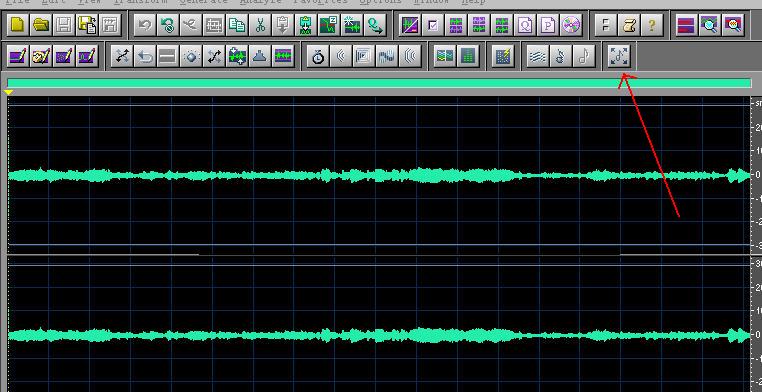Open the Transform menu
The height and width of the screenshot is (392, 762).
click(x=140, y=1)
